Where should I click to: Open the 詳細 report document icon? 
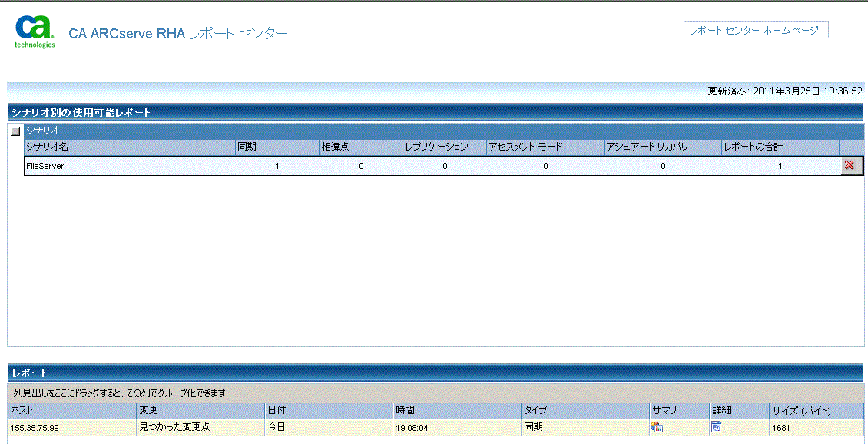[718, 427]
